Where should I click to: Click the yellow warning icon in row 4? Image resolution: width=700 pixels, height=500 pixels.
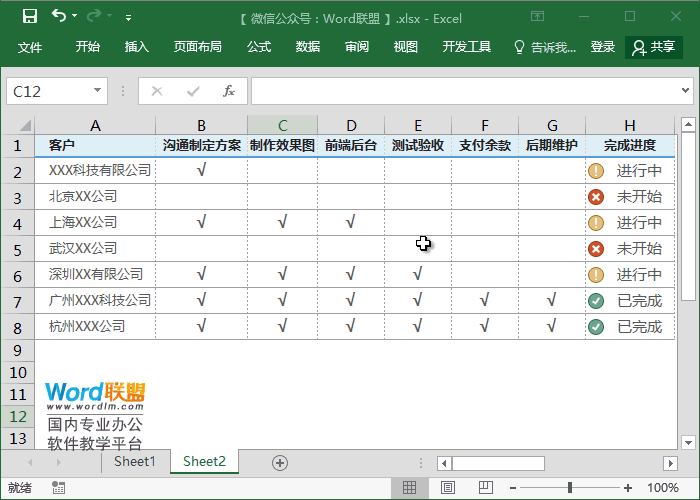[x=596, y=223]
